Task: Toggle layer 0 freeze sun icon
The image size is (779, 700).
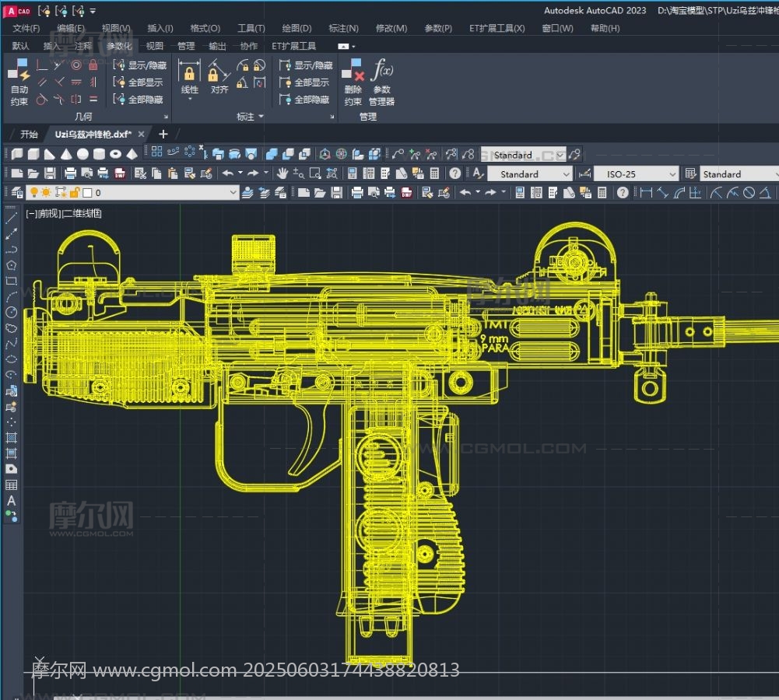Action: (46, 193)
